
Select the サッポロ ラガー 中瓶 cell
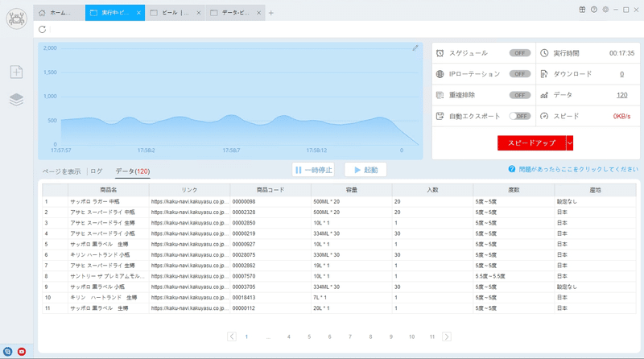109,202
